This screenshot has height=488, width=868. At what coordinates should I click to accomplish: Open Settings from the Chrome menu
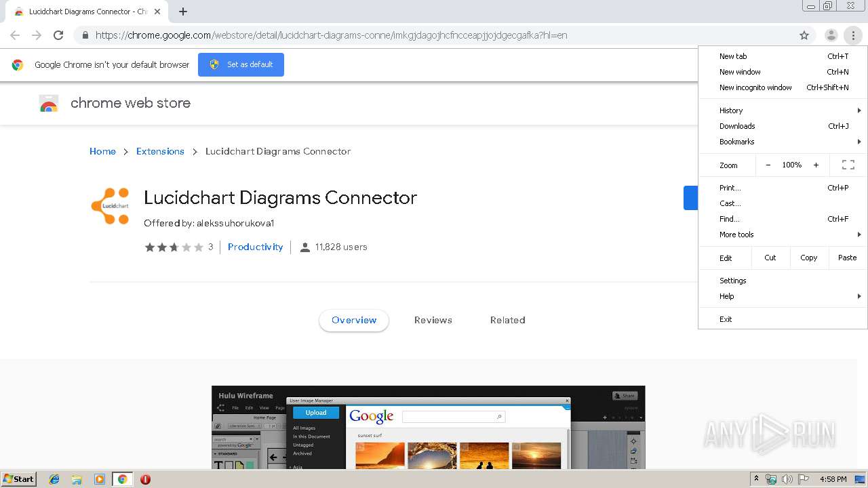783,281
